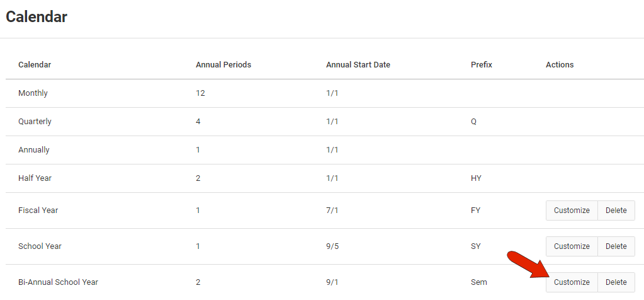Delete the Bi-Annual School Year calendar
This screenshot has height=300, width=644.
(616, 282)
